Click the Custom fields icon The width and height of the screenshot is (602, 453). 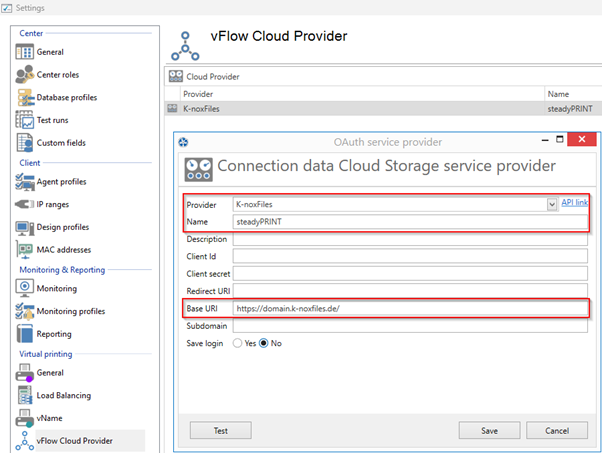point(25,143)
